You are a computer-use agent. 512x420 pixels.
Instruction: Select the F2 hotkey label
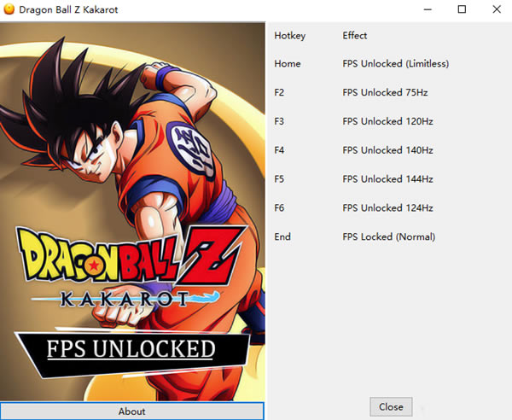(x=280, y=92)
